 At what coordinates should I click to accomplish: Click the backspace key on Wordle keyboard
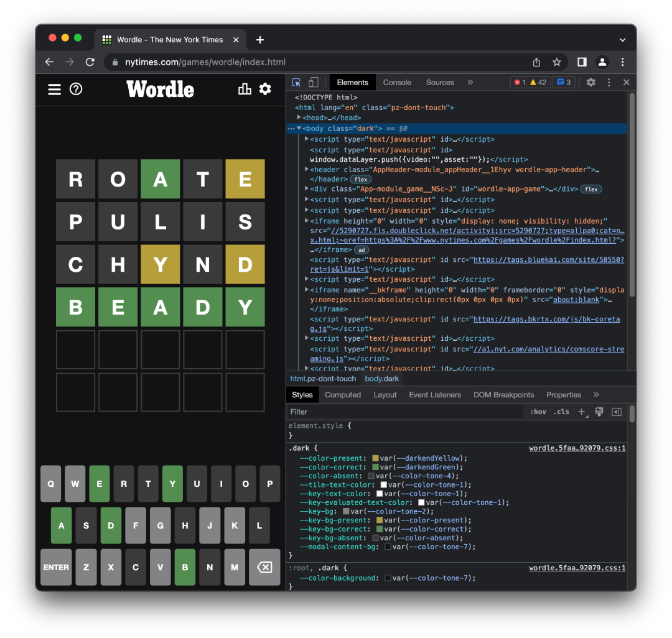[x=264, y=567]
